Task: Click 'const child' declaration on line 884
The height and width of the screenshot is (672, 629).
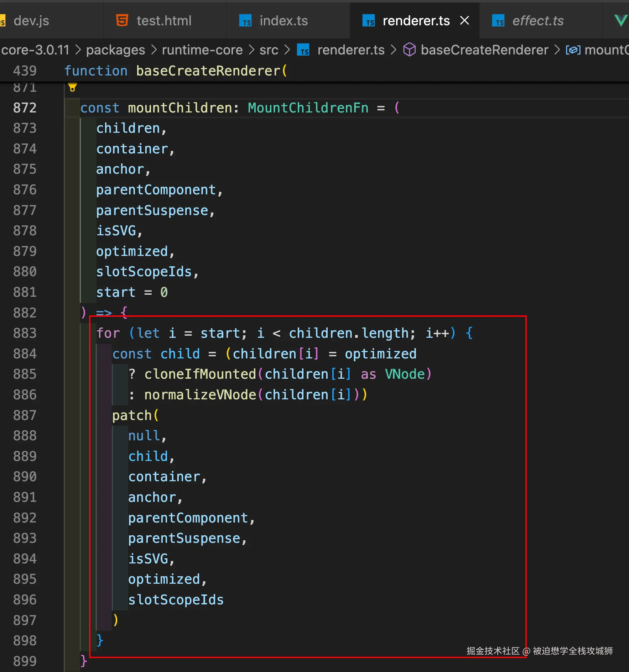Action: 156,354
